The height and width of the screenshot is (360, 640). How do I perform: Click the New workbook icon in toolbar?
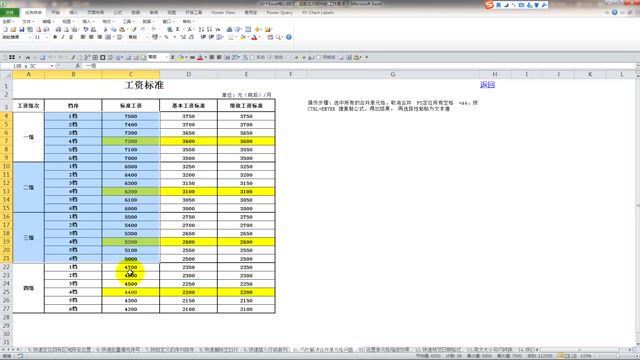tap(5, 29)
